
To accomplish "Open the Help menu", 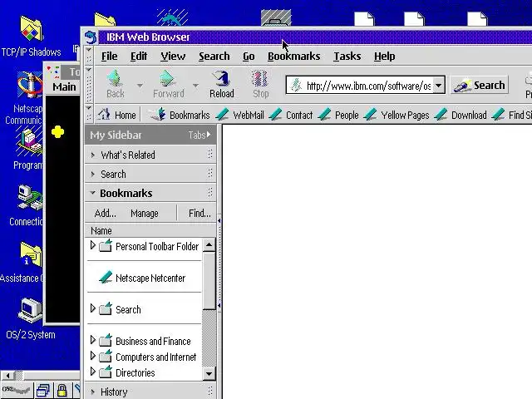I will 384,56.
